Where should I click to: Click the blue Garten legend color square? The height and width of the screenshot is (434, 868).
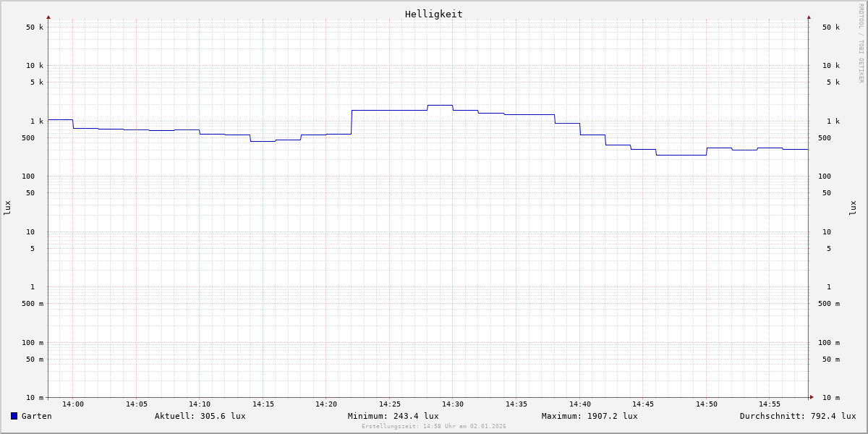(x=14, y=416)
